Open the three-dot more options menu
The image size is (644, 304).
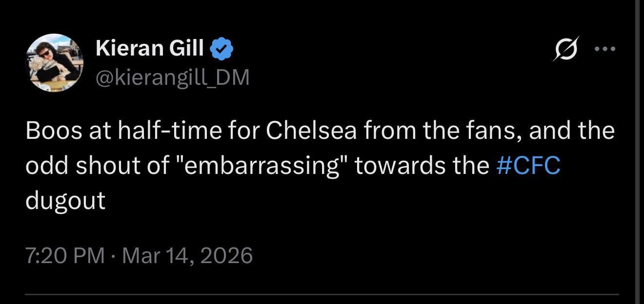(605, 49)
